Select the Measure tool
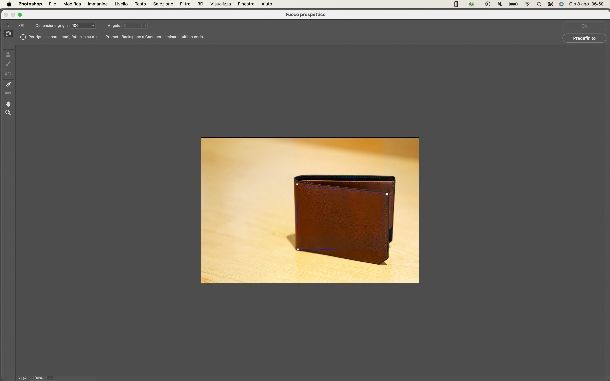This screenshot has height=381, width=610. [8, 93]
